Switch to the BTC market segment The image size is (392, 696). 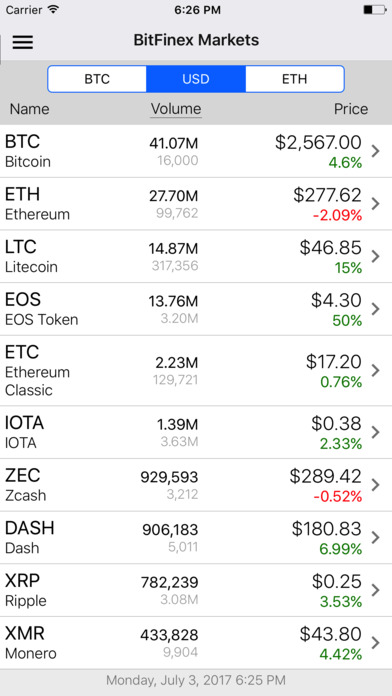click(x=97, y=79)
